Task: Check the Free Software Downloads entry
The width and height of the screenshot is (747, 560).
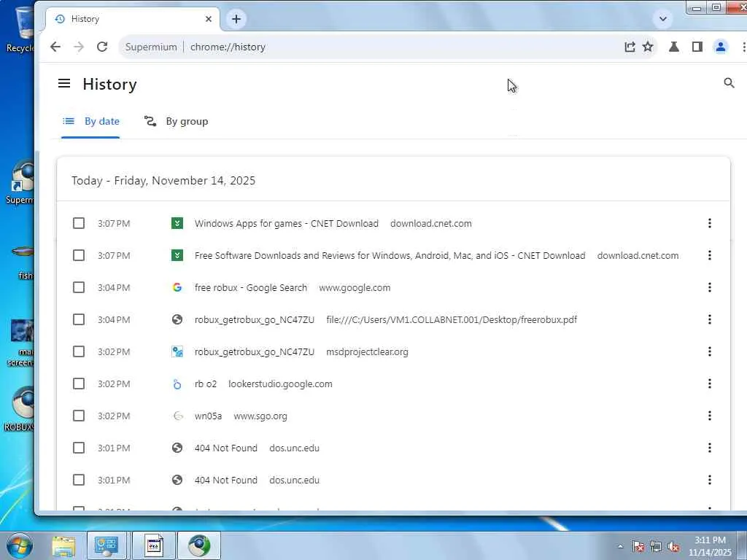Action: tap(79, 255)
